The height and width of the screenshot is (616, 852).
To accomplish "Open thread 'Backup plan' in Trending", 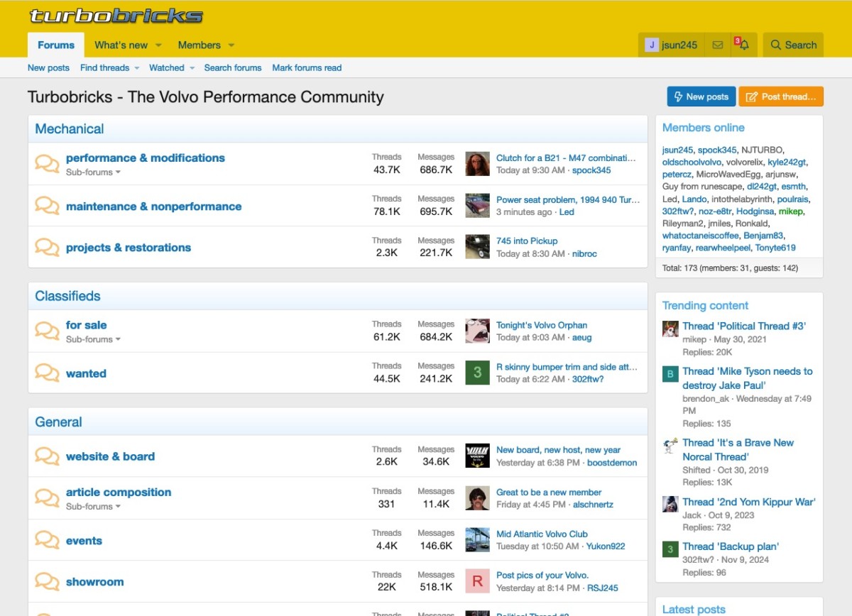I will click(x=731, y=546).
